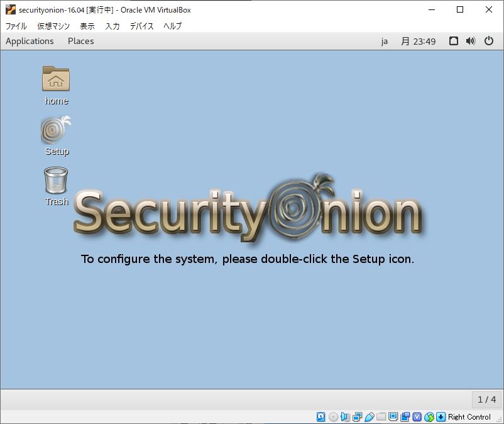Screen dimensions: 504x424
Task: Open the 仮想マシン menu
Action: click(53, 26)
